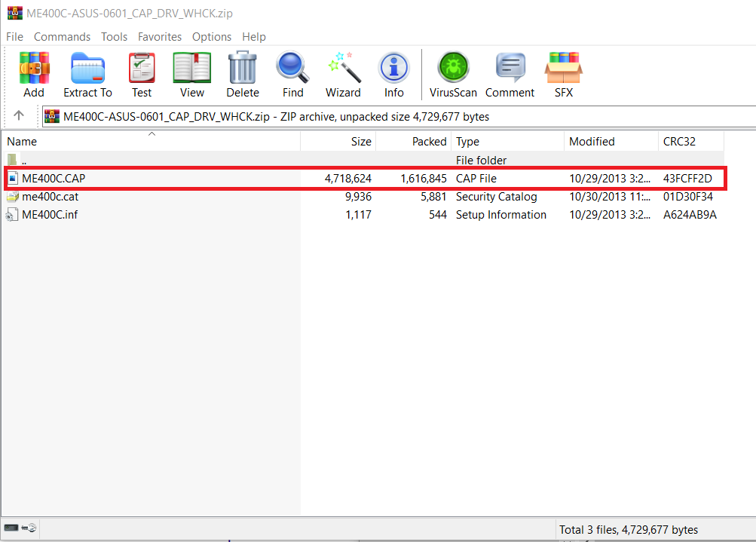Click modified date 10/30/2013 of me400c.cat
Screen dimensions: 756x542
click(x=610, y=197)
